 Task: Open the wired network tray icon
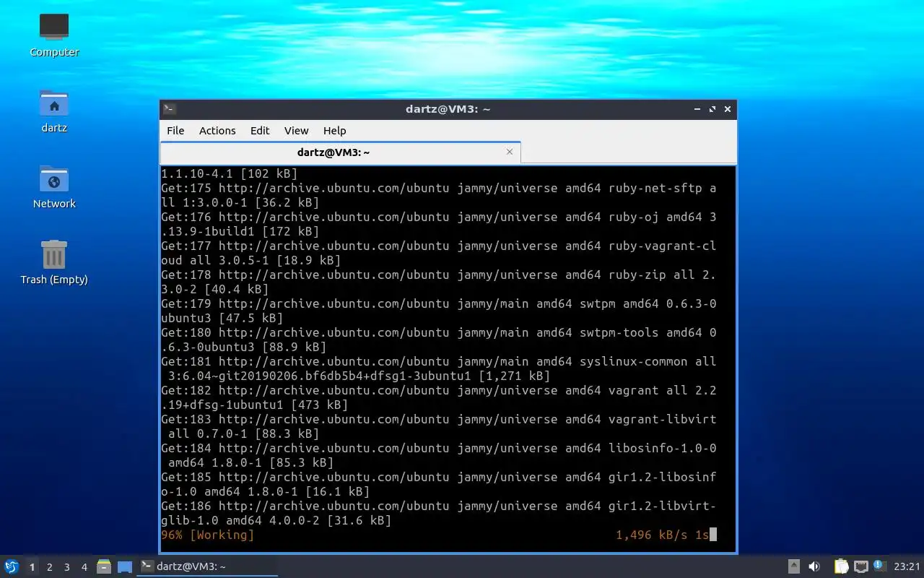(x=860, y=566)
